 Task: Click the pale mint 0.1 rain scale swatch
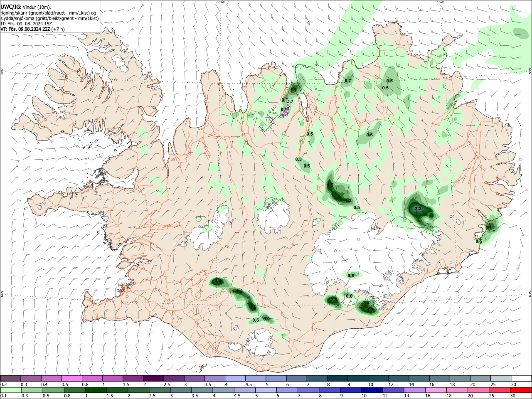(11, 390)
